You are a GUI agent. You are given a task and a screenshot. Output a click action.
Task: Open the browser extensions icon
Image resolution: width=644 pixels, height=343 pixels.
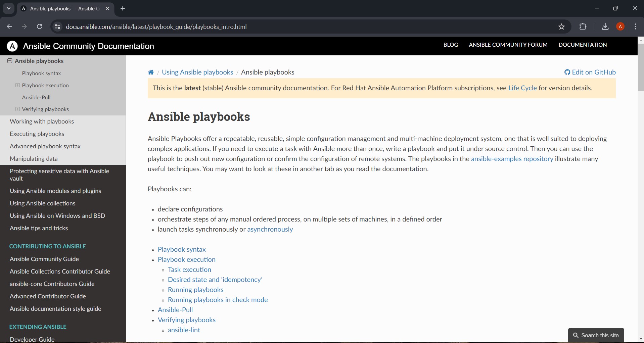point(583,27)
